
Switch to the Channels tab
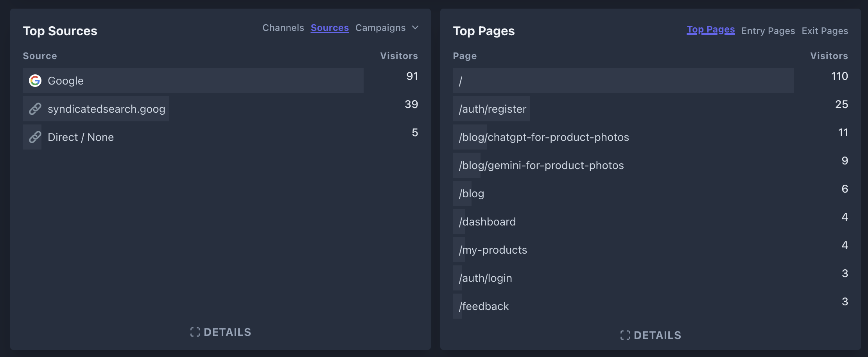coord(283,28)
